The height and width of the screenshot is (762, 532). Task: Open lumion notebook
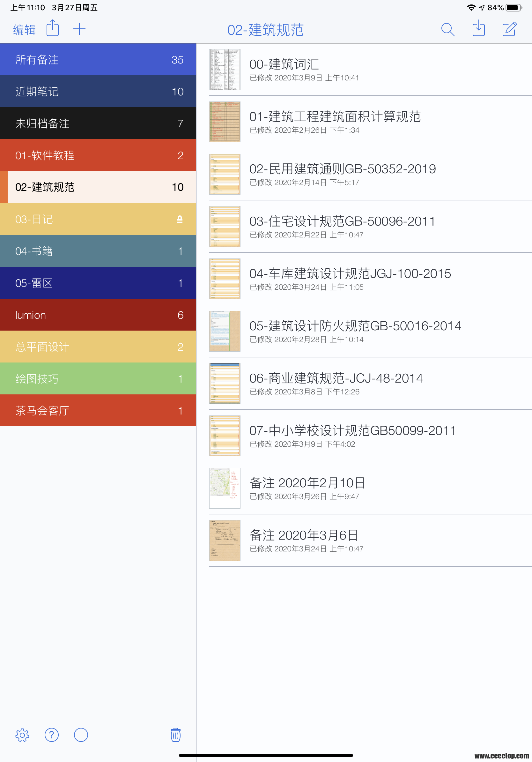tap(98, 315)
